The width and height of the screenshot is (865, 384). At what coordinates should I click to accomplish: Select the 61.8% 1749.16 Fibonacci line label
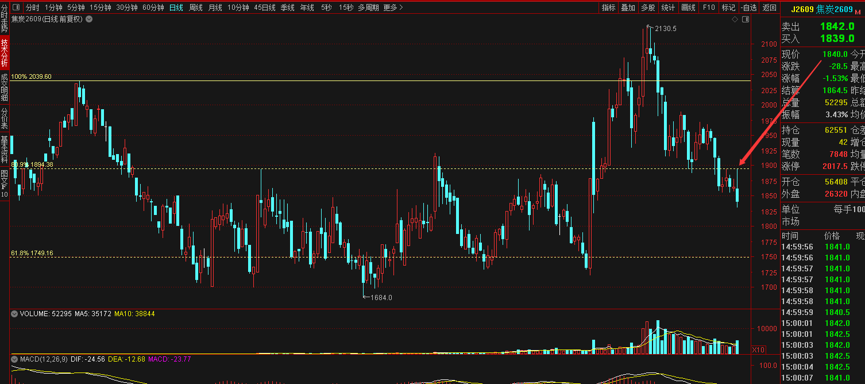tap(32, 253)
